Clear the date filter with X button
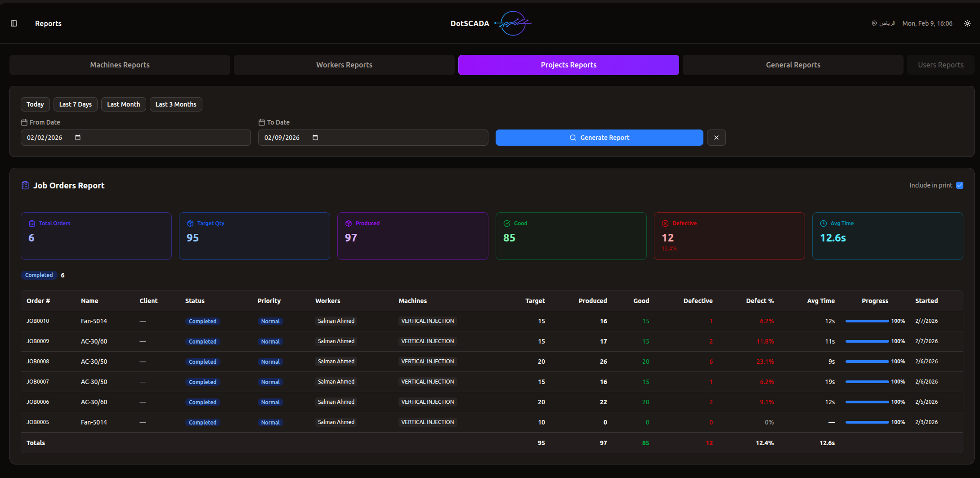Image resolution: width=980 pixels, height=478 pixels. point(716,138)
